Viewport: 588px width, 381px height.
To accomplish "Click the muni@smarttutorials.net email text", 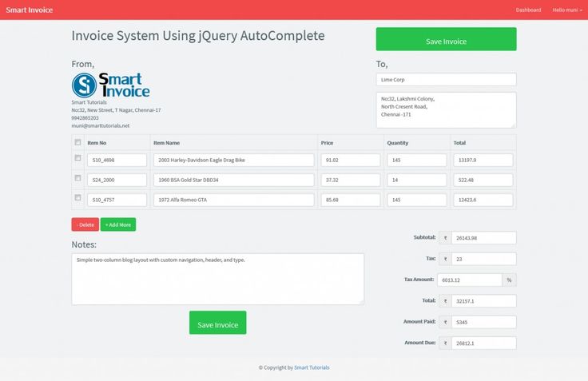I will coord(101,125).
